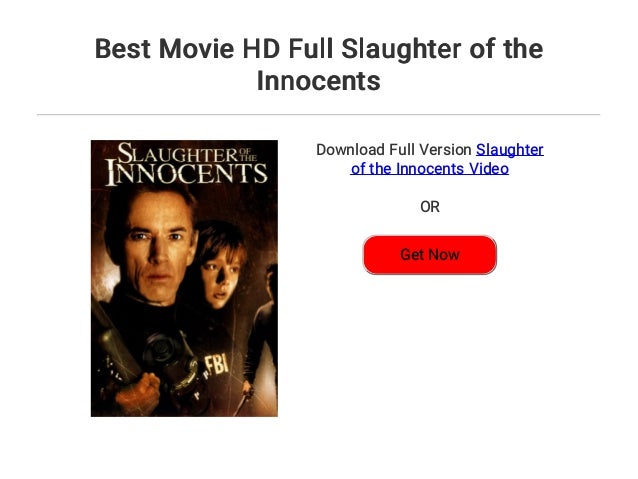
Task: Click the word 'Slaughter' in the blue link
Action: 509,150
